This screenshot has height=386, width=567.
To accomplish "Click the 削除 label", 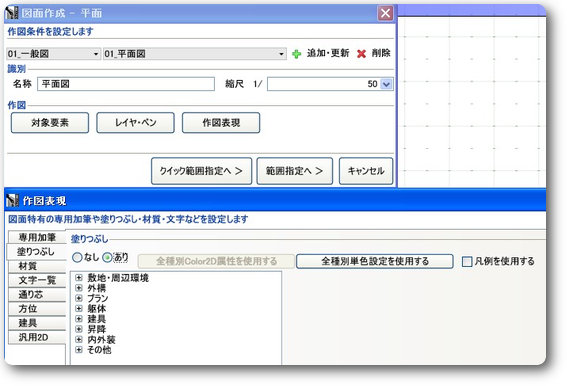I will click(381, 54).
